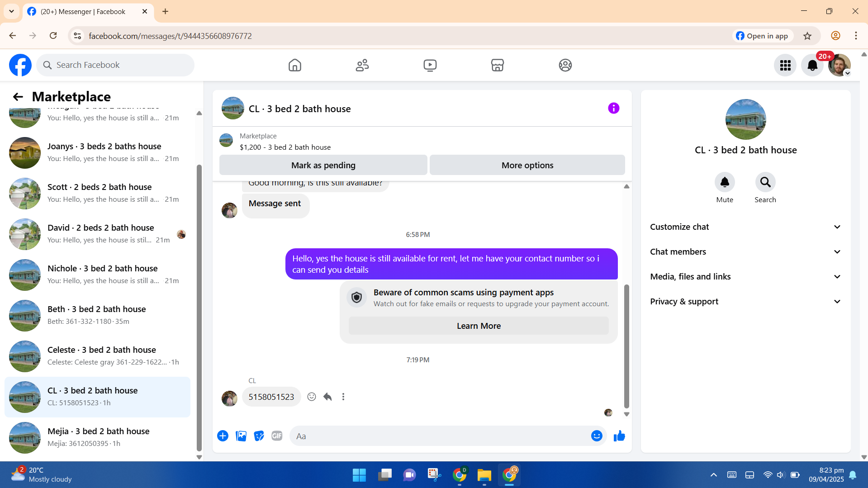Attach a photo file in composer
This screenshot has height=488, width=868.
point(241,436)
